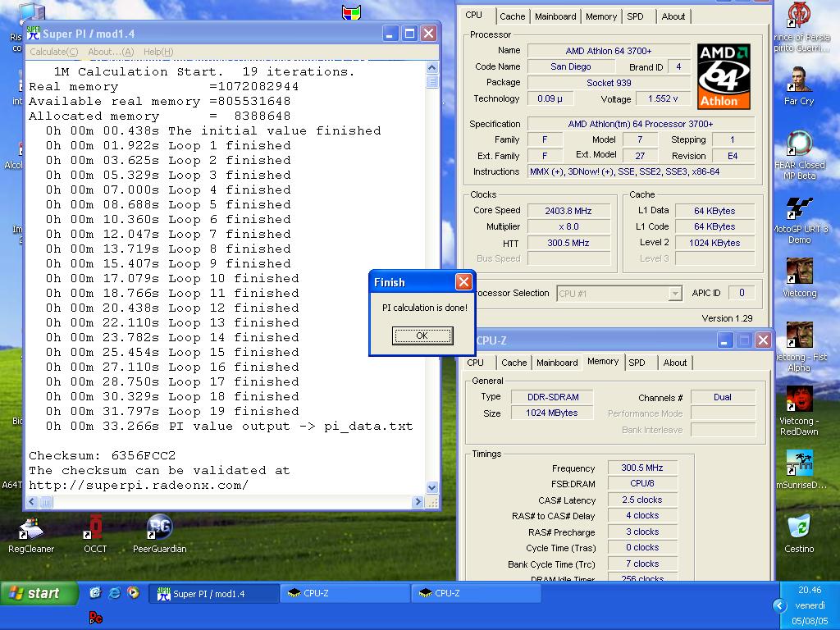The image size is (840, 630).
Task: Launch the OCCT desktop shortcut
Action: (95, 535)
